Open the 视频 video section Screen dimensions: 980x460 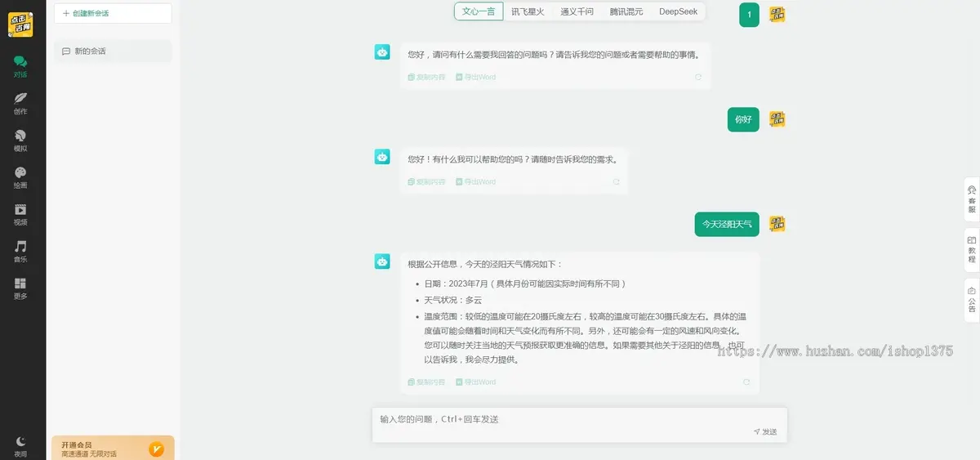[20, 214]
